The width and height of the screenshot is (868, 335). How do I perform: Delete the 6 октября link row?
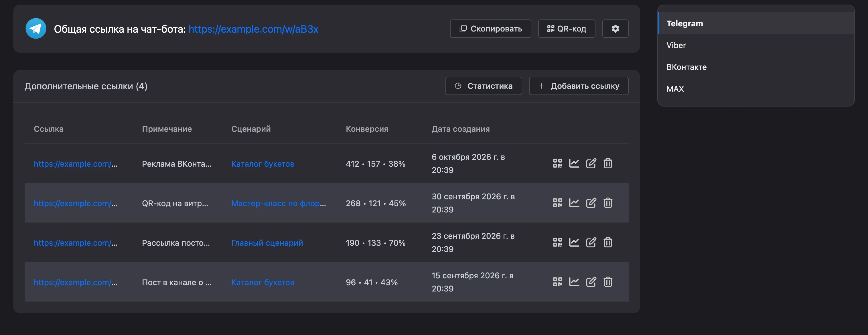tap(608, 163)
